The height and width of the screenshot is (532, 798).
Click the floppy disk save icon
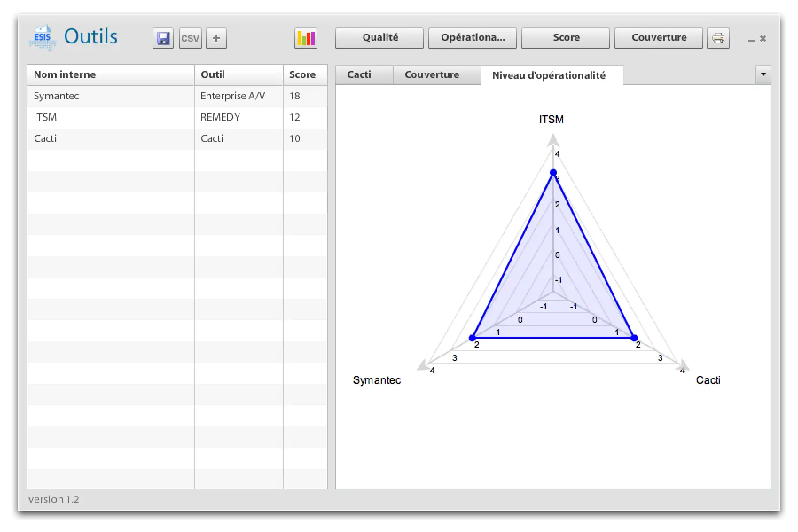pos(163,39)
